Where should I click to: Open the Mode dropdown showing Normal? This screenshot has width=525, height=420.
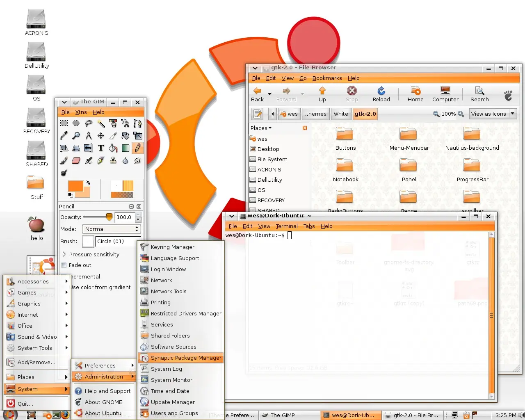pos(112,229)
